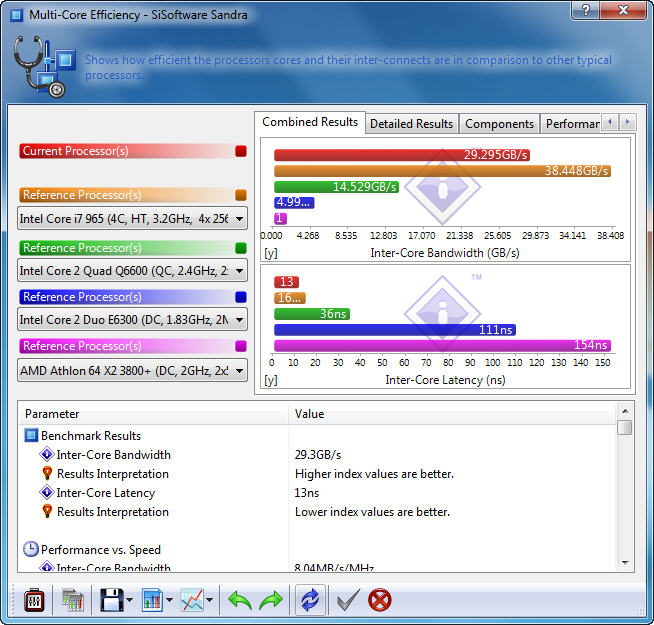
Task: Toggle the magenta Reference Processor(s) square
Action: 241,346
